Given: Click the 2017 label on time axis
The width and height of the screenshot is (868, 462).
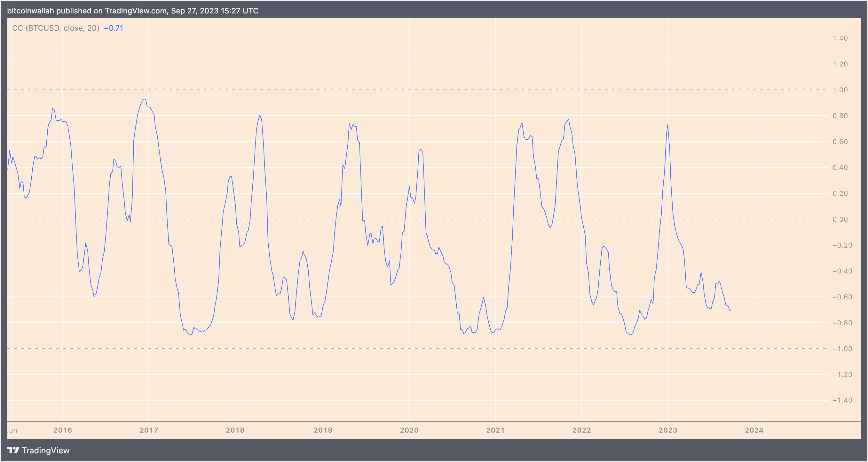Looking at the screenshot, I should (x=149, y=430).
